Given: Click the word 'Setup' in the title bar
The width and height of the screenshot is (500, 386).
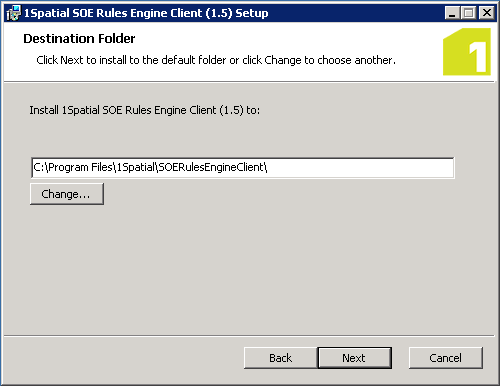Looking at the screenshot, I should [252, 13].
